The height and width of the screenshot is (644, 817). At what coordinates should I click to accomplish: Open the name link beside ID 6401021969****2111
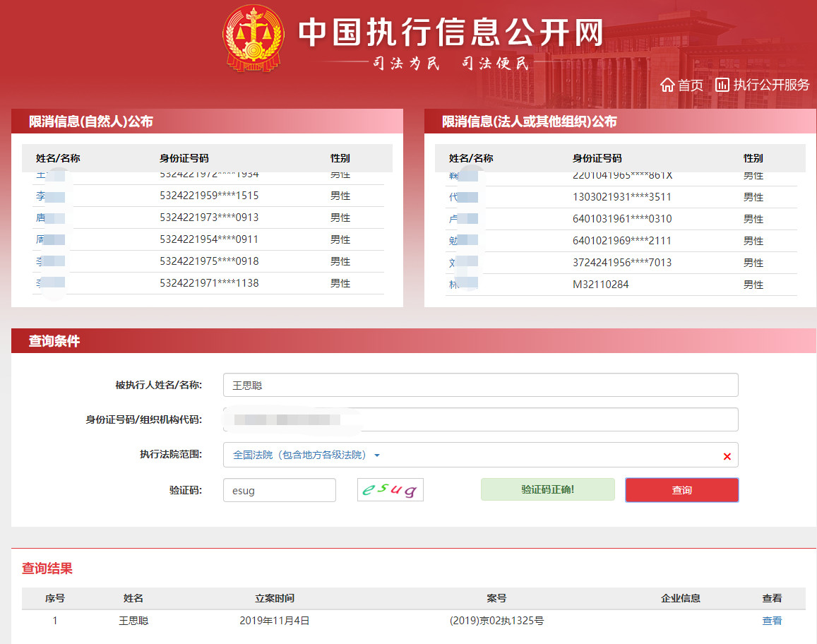click(463, 241)
